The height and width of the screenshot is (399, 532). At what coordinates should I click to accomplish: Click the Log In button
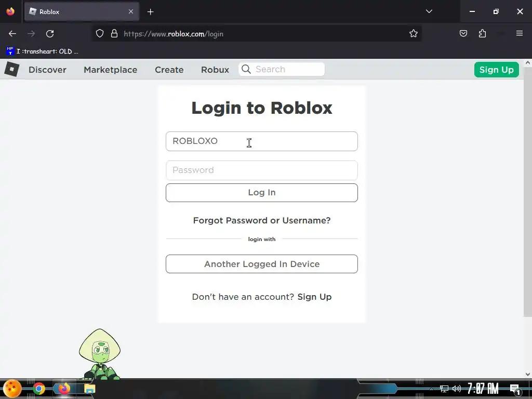(x=262, y=193)
